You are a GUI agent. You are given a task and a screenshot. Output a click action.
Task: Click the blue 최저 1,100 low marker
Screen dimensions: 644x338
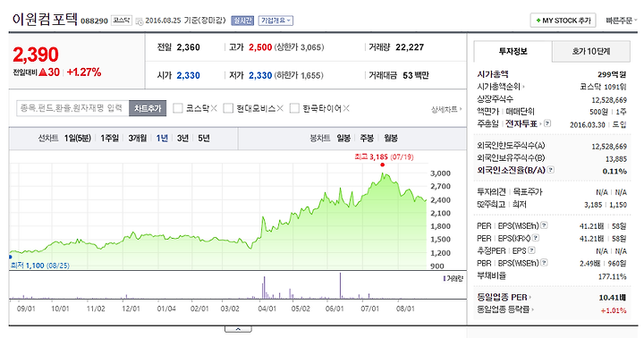[x=10, y=257]
